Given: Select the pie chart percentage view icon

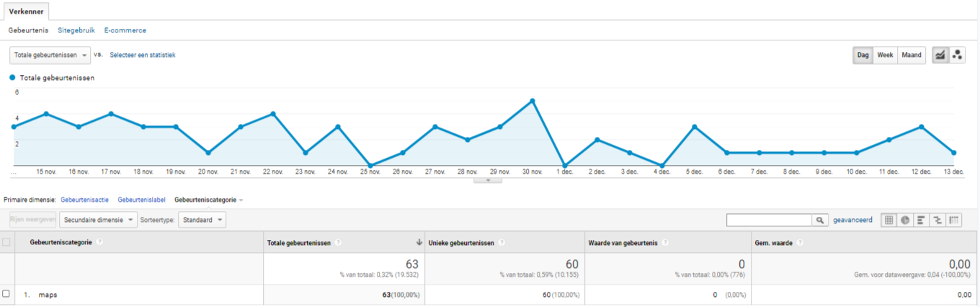Looking at the screenshot, I should (905, 220).
